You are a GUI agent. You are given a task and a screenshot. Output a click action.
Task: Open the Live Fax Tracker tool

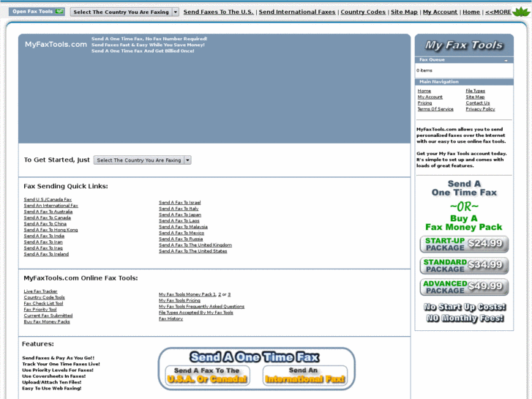[x=40, y=291]
